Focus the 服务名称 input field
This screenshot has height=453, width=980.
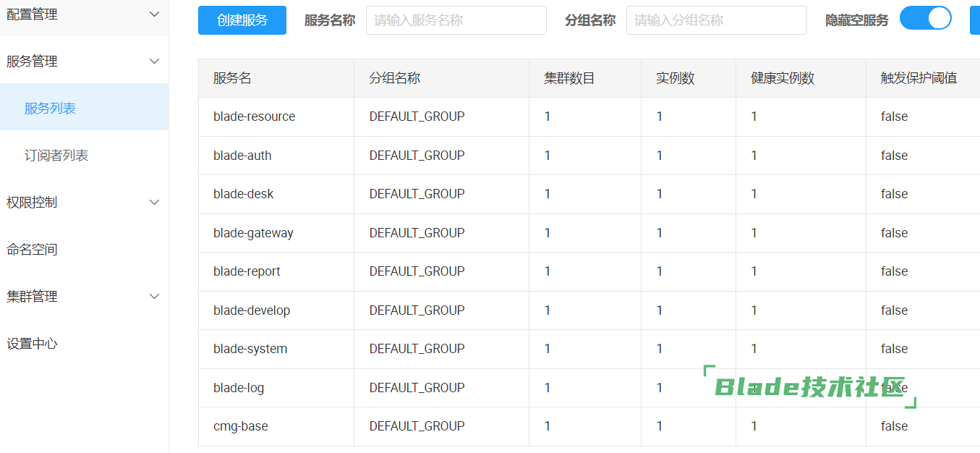pos(456,20)
